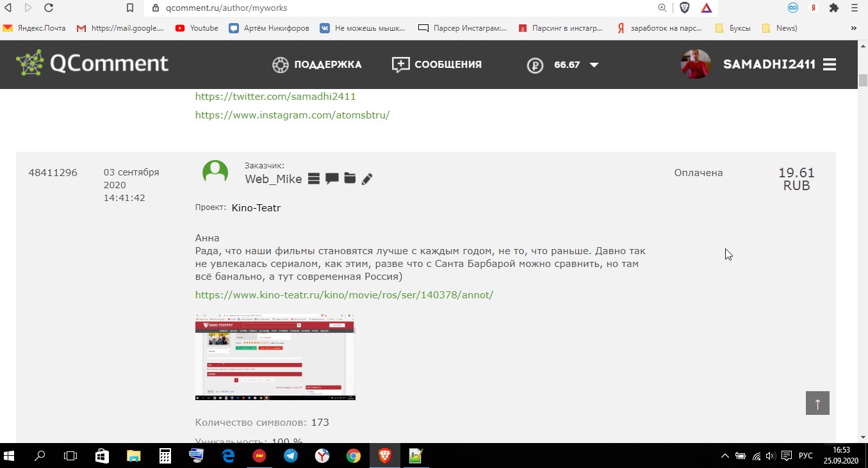Click the list icon next to Web_Mike

[x=313, y=179]
